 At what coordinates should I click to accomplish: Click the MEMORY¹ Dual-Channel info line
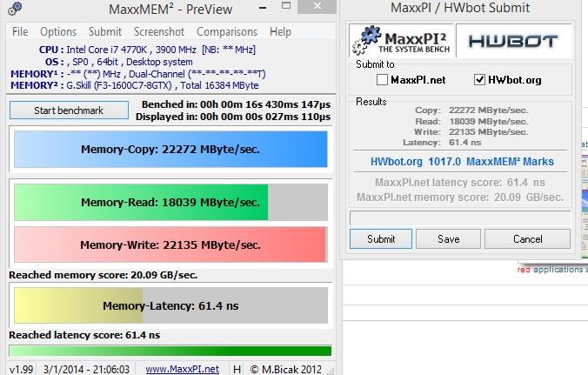click(138, 73)
